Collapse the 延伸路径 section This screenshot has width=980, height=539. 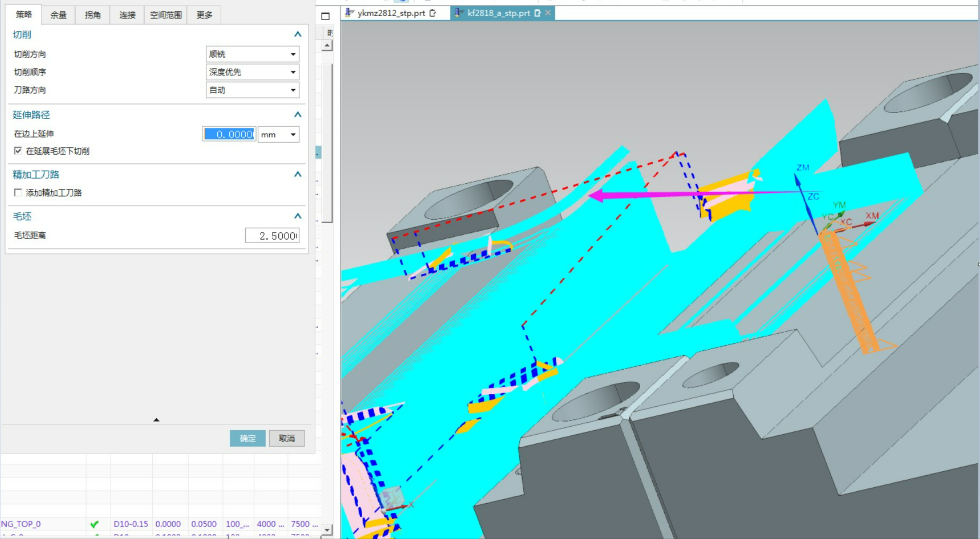tap(298, 115)
